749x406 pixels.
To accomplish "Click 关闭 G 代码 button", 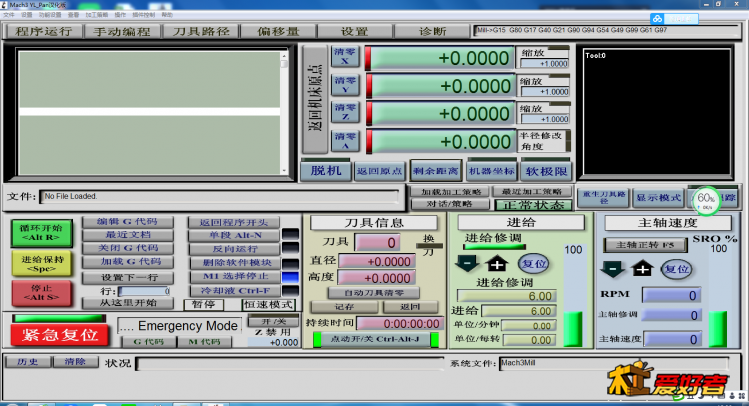I will 128,248.
